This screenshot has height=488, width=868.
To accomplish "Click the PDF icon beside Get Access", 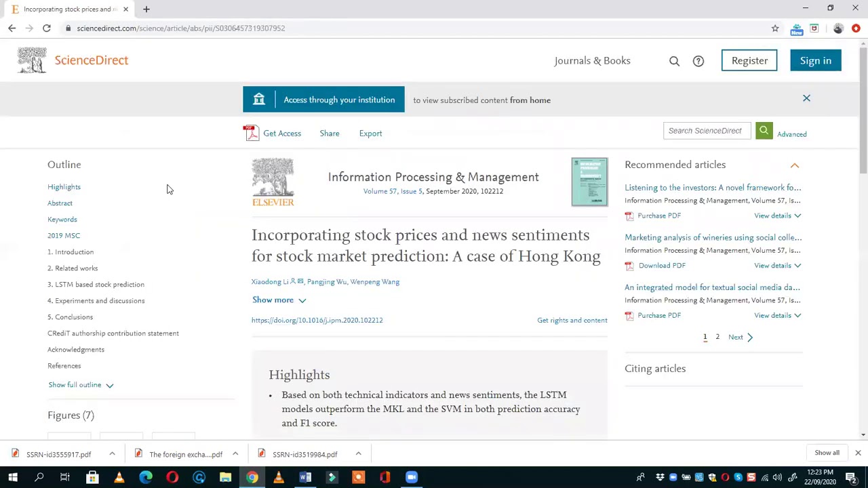I will pyautogui.click(x=251, y=133).
